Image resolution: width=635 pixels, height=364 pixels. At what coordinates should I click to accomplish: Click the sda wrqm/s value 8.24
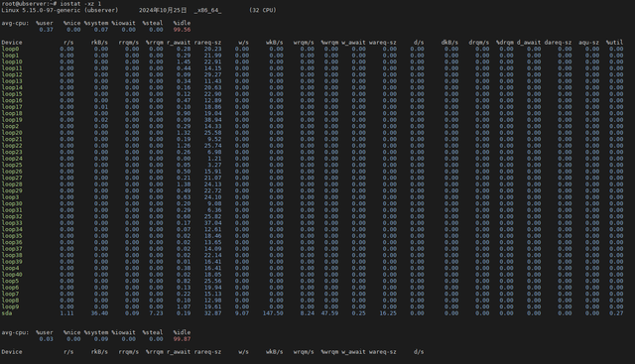pyautogui.click(x=308, y=313)
